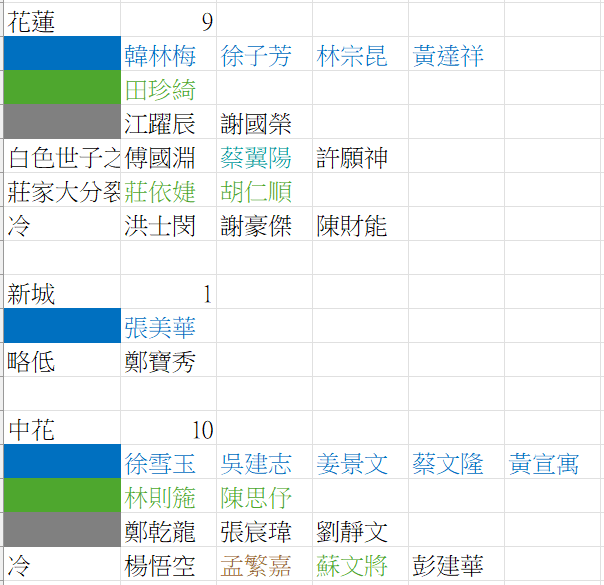Select the cell containing 新城
This screenshot has height=585, width=604.
click(62, 292)
